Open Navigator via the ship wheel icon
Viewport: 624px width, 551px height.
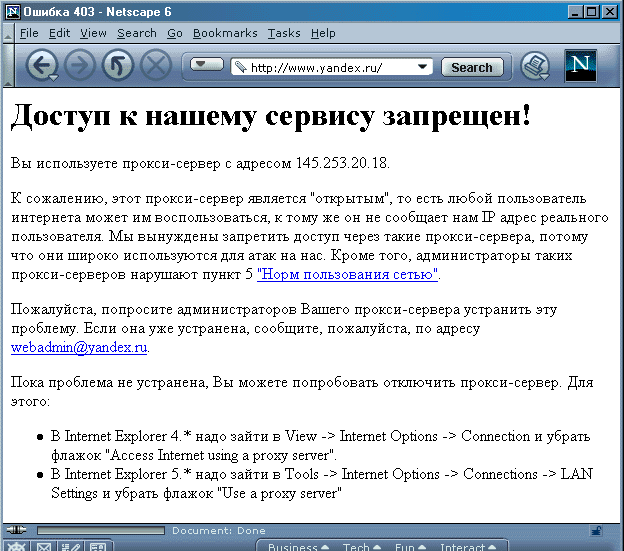click(16, 547)
